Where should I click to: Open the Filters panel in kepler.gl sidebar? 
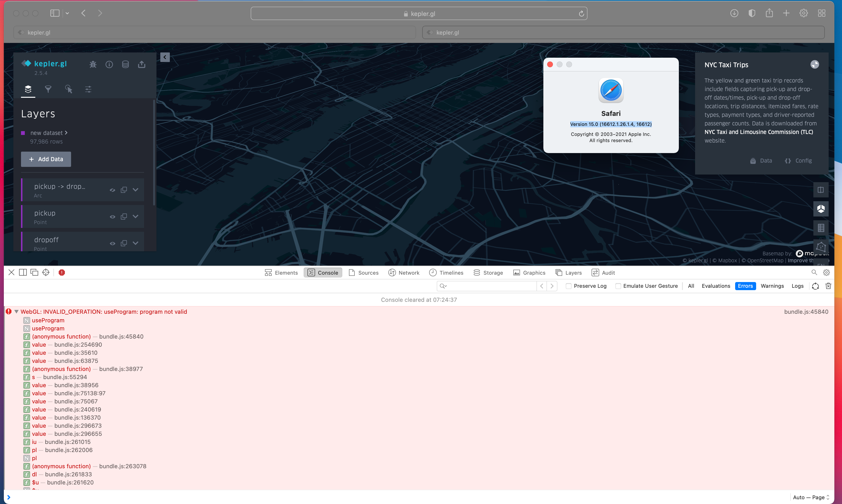pos(48,89)
